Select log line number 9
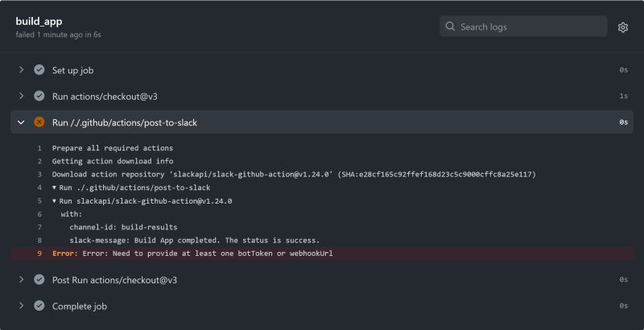 coord(39,254)
